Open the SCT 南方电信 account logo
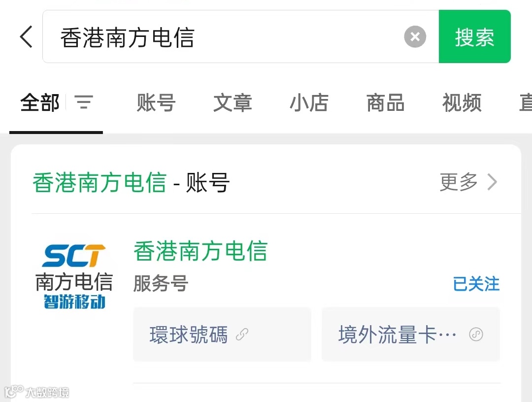This screenshot has height=402, width=532. 74,275
